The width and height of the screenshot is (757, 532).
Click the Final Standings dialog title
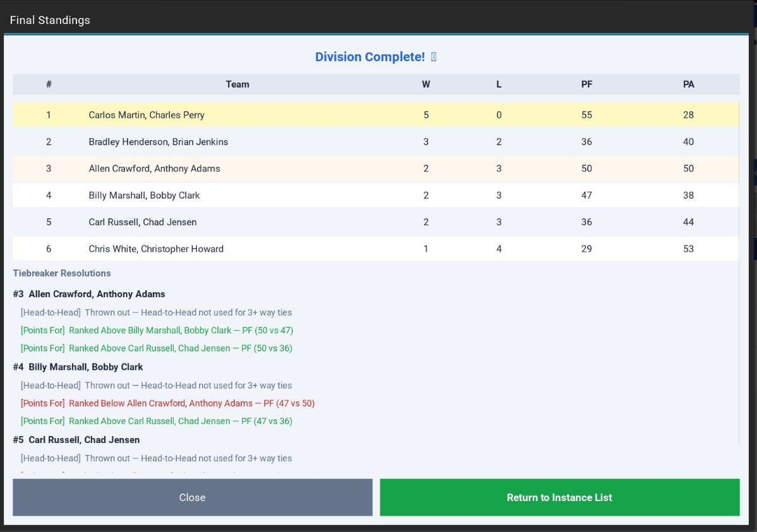[50, 20]
